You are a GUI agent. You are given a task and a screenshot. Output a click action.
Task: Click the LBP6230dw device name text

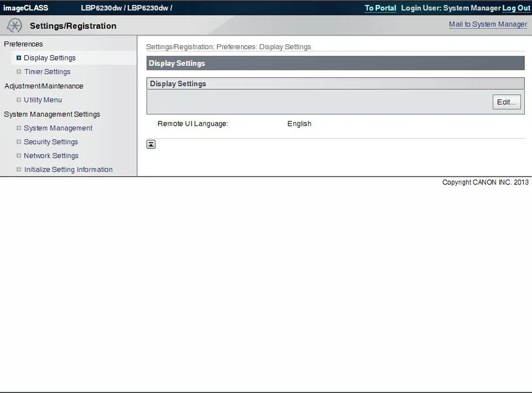pyautogui.click(x=126, y=8)
